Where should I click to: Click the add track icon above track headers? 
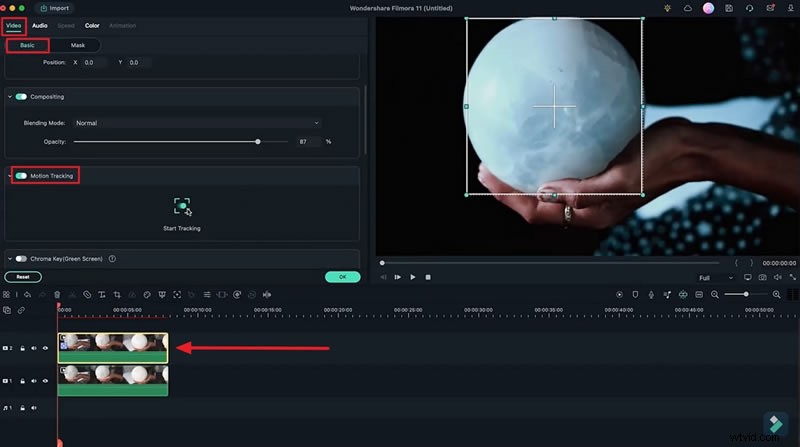7,310
